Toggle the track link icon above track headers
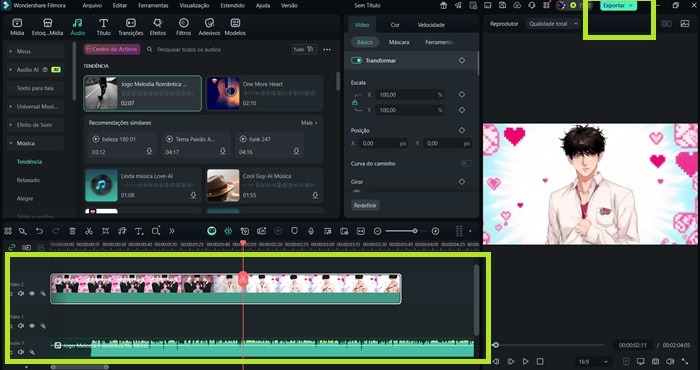The image size is (700, 370). pos(12,247)
